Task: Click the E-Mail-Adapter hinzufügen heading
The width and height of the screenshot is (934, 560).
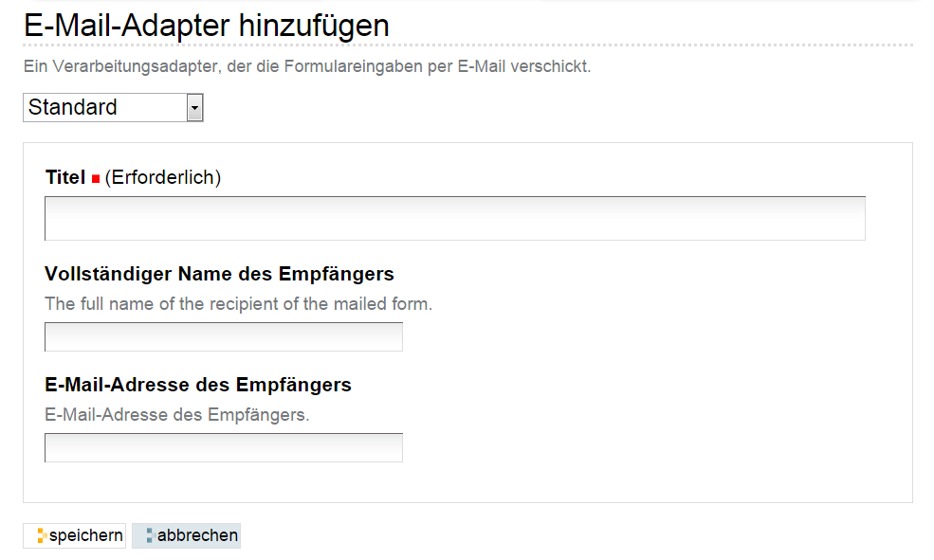Action: coord(207,26)
